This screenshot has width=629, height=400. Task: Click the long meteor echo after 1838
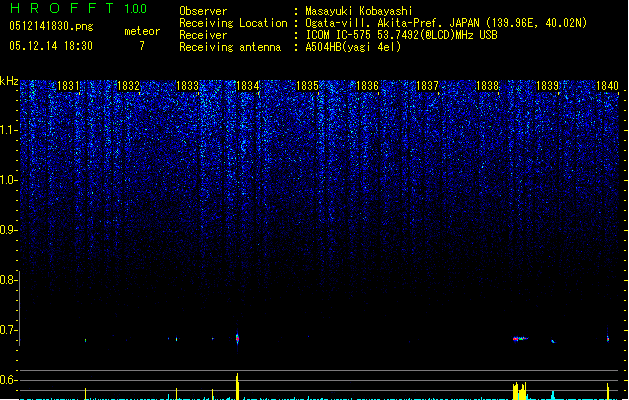click(520, 339)
